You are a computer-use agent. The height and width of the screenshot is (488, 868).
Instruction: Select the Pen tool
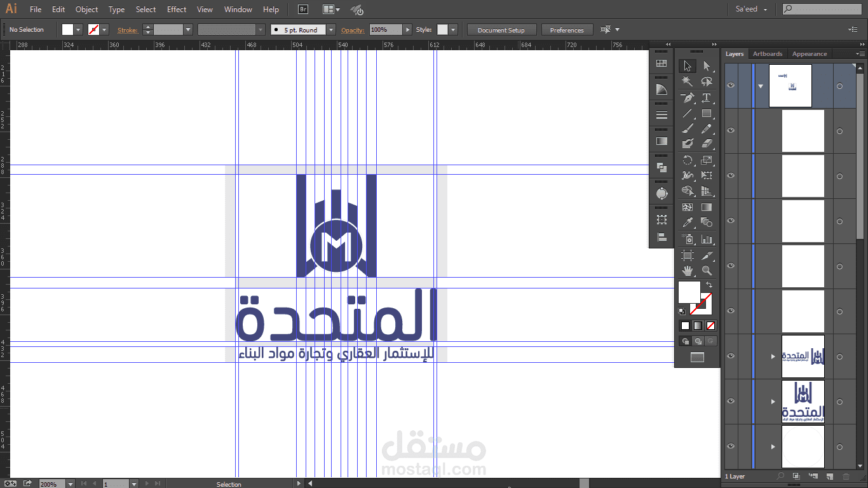pos(687,98)
